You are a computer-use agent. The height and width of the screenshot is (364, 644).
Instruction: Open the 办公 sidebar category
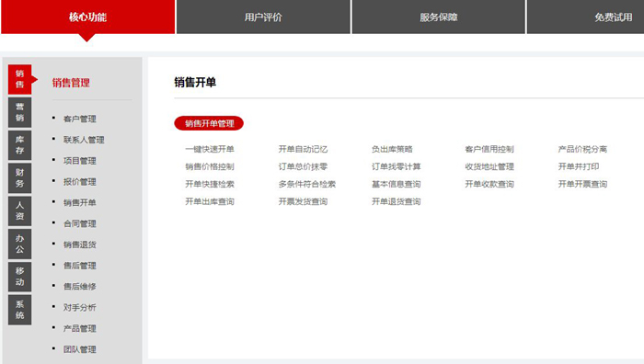[x=19, y=244]
